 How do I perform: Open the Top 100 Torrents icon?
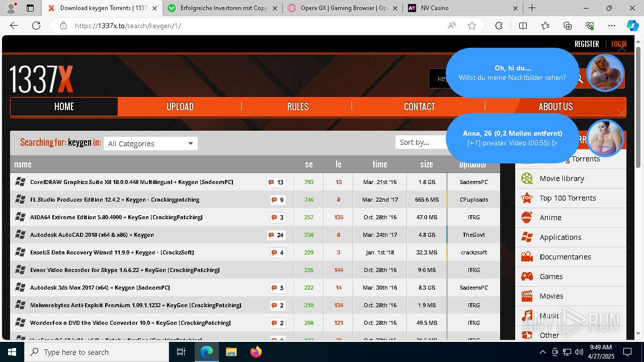point(527,198)
